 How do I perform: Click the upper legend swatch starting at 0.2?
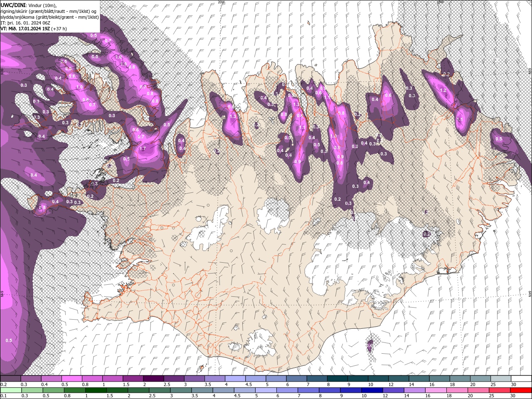pos(10,379)
